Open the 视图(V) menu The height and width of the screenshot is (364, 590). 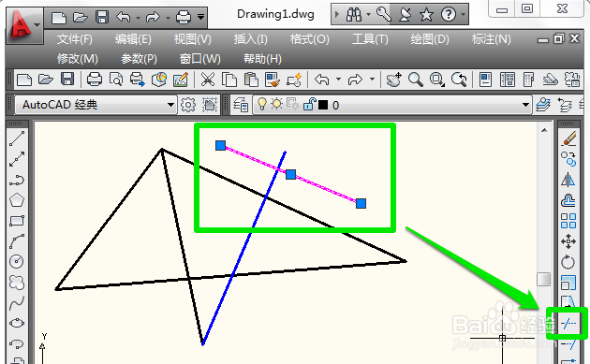click(193, 39)
